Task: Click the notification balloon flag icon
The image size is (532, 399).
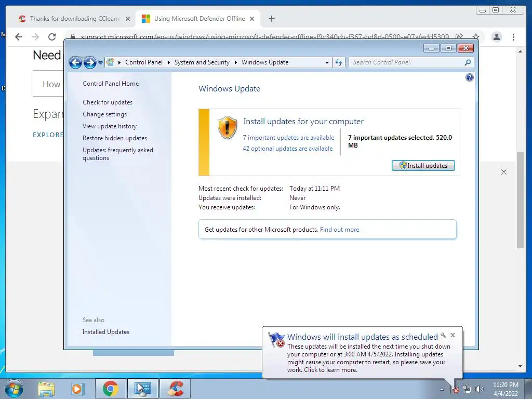Action: [x=276, y=340]
